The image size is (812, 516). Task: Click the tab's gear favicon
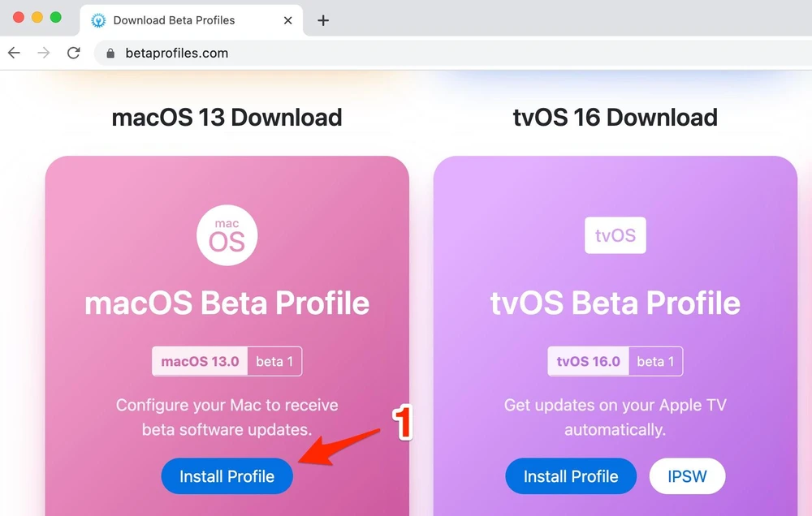(x=98, y=20)
